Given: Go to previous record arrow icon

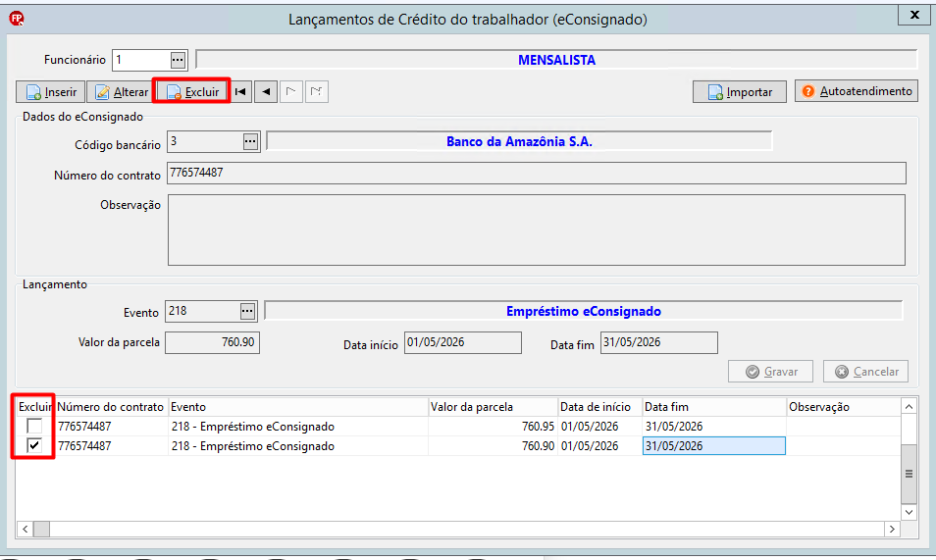Looking at the screenshot, I should click(x=266, y=92).
